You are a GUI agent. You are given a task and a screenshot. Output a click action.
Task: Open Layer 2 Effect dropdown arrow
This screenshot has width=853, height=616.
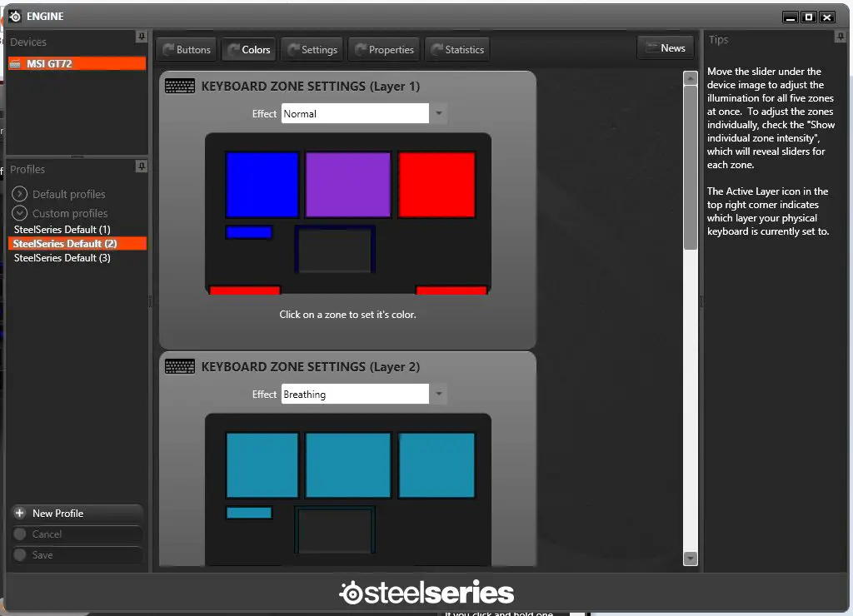tap(438, 394)
